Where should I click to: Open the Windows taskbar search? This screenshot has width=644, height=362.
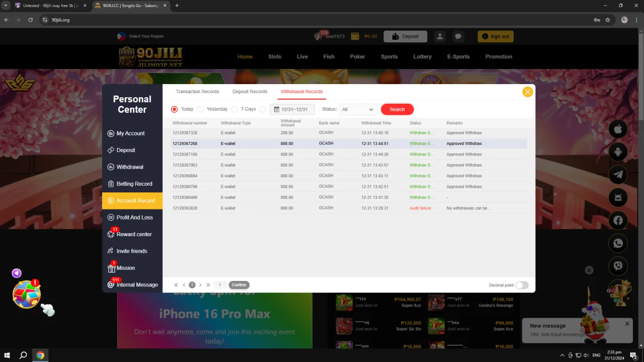23,355
